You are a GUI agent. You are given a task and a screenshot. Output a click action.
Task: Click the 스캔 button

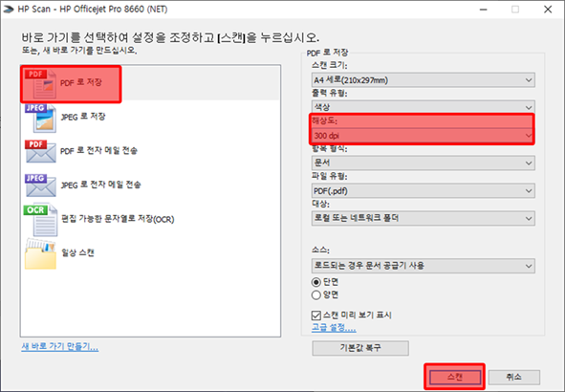pyautogui.click(x=455, y=378)
